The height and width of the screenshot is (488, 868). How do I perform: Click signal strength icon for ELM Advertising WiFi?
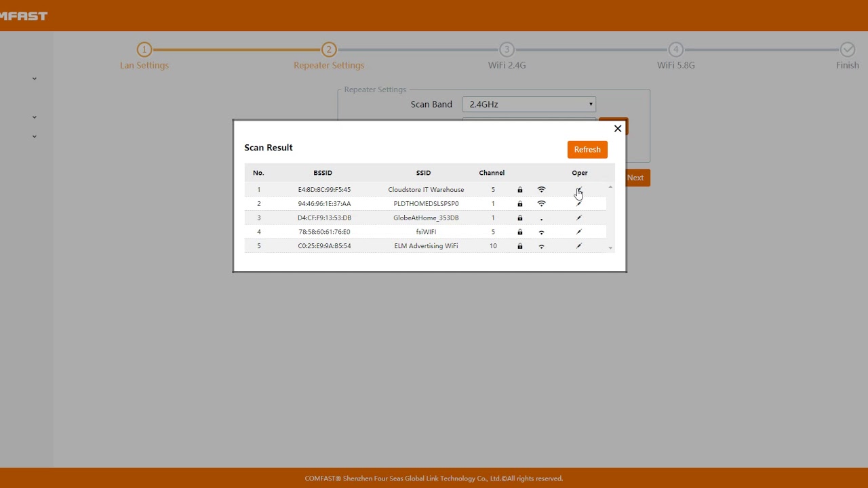click(541, 246)
